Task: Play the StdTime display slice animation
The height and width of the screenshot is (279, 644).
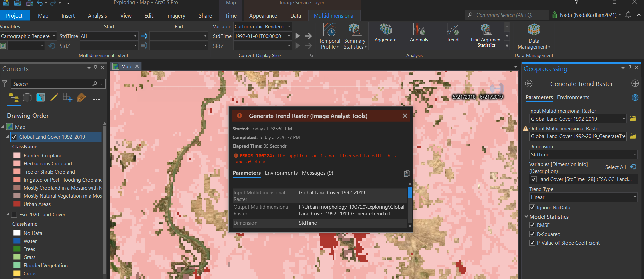Action: (x=298, y=36)
